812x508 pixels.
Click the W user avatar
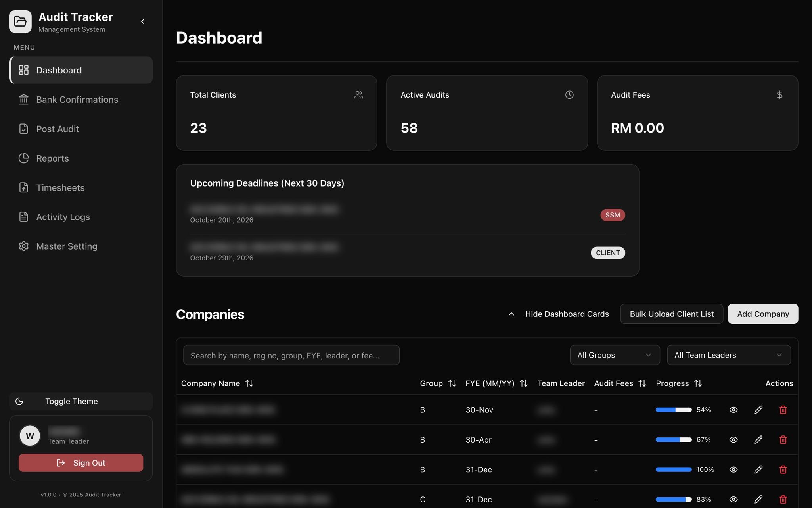point(30,436)
